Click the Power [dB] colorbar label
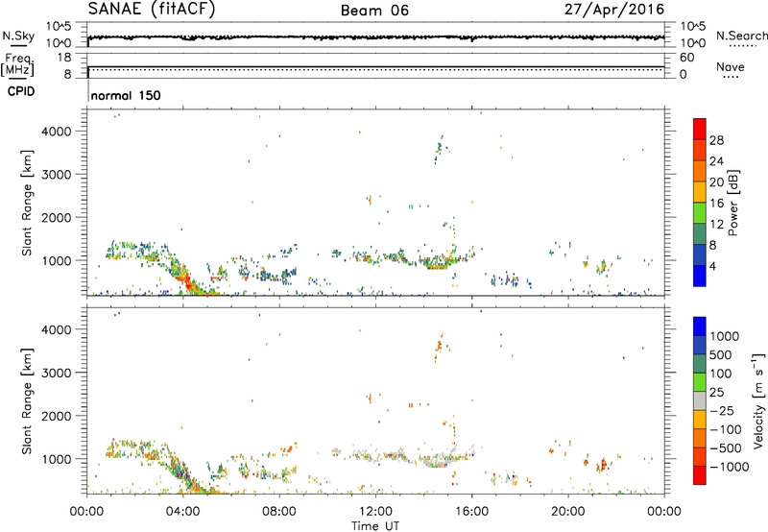This screenshot has width=768, height=532. coord(733,203)
